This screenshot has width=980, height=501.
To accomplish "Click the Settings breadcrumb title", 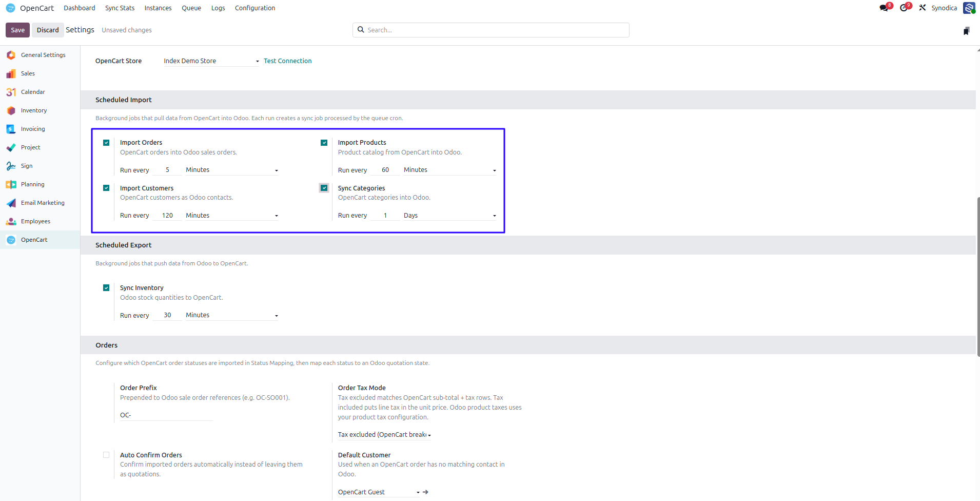I will click(x=80, y=30).
